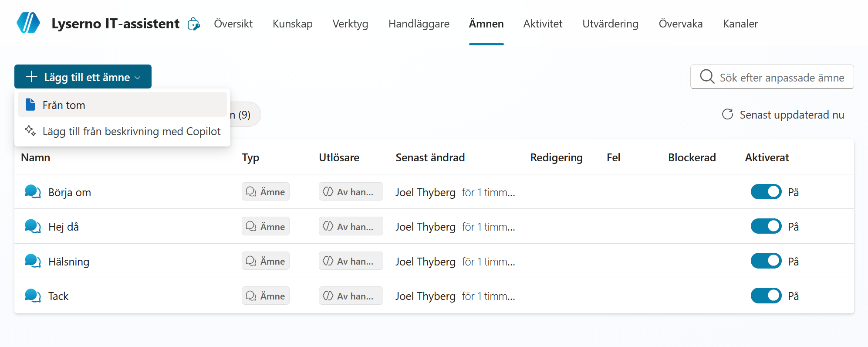Open the Tack topic

point(58,296)
